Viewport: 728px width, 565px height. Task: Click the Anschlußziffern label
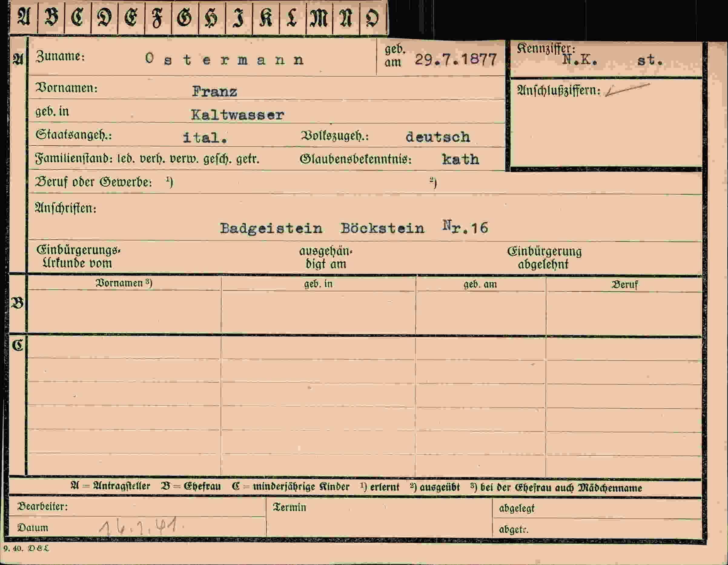tap(559, 90)
